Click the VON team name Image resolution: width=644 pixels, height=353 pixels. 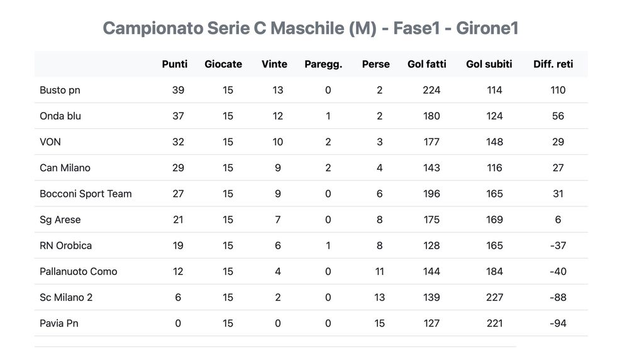pyautogui.click(x=50, y=142)
